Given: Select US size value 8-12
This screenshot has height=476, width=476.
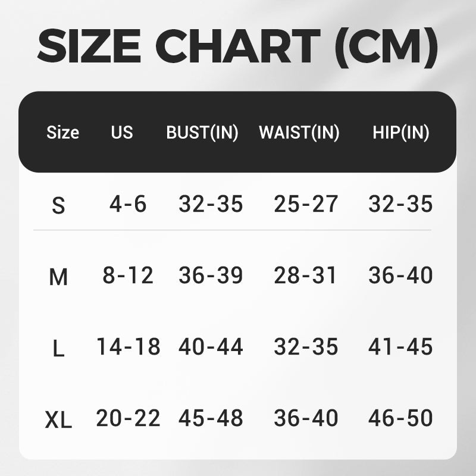Looking at the screenshot, I should pyautogui.click(x=128, y=275).
